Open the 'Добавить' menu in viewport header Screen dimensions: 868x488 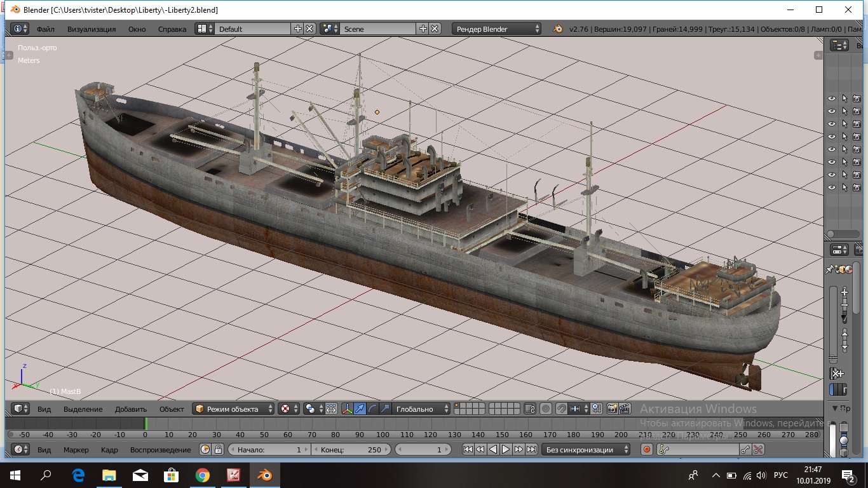tap(131, 409)
